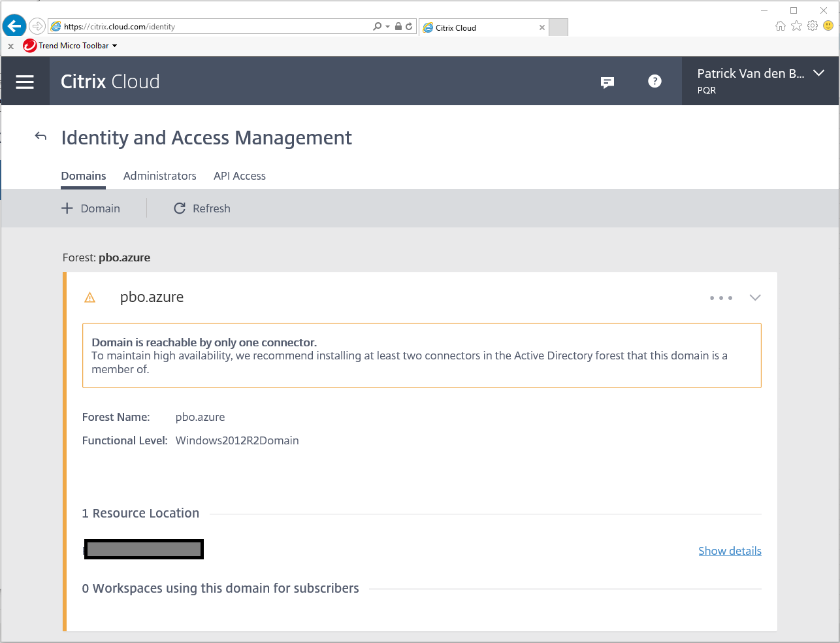
Task: Click the dropdown arrow beside address bar search
Action: point(387,27)
